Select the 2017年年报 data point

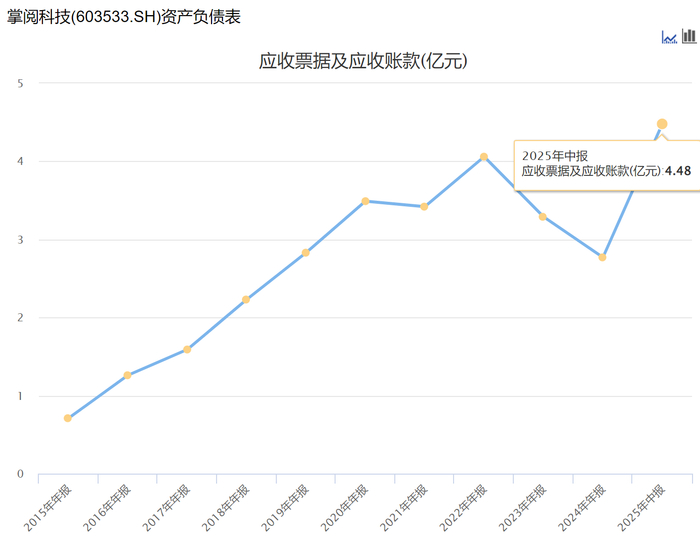click(187, 349)
